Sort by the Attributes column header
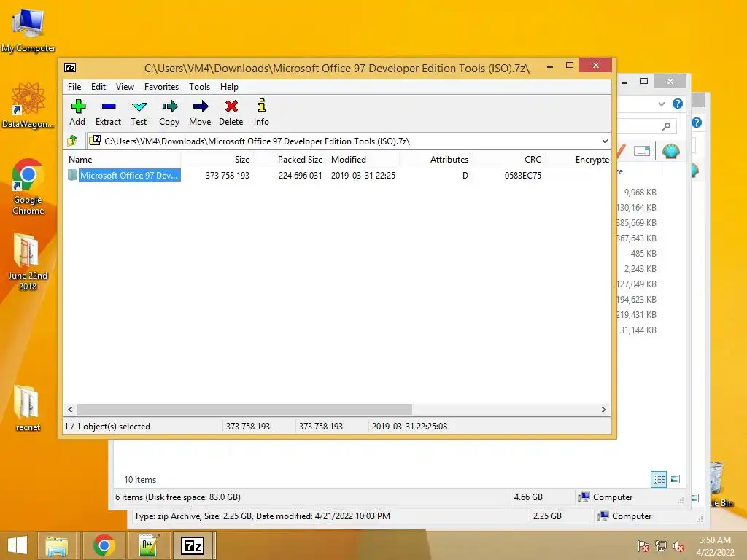This screenshot has width=747, height=560. point(436,160)
